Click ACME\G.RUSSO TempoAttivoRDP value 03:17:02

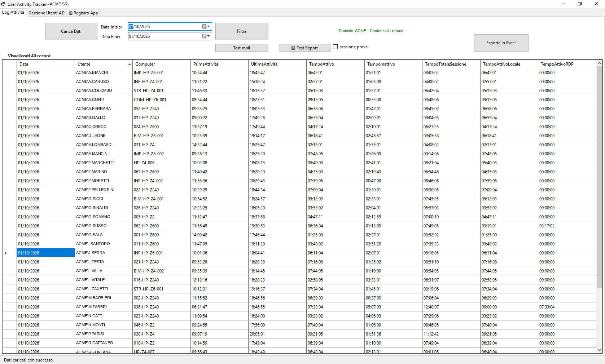(x=567, y=226)
